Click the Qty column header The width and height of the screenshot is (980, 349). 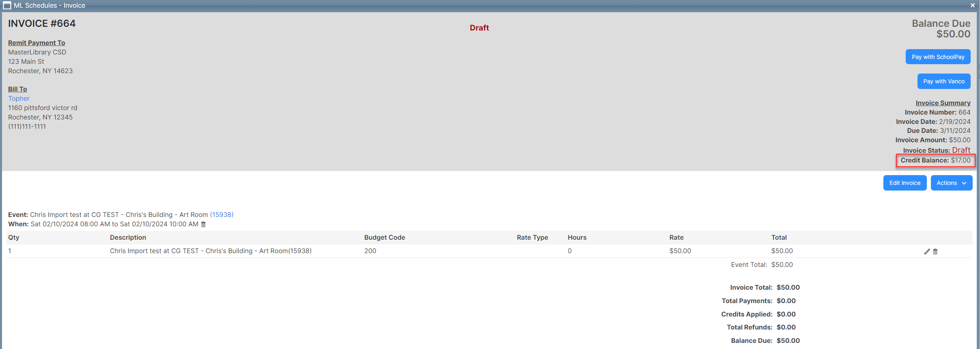(13, 237)
